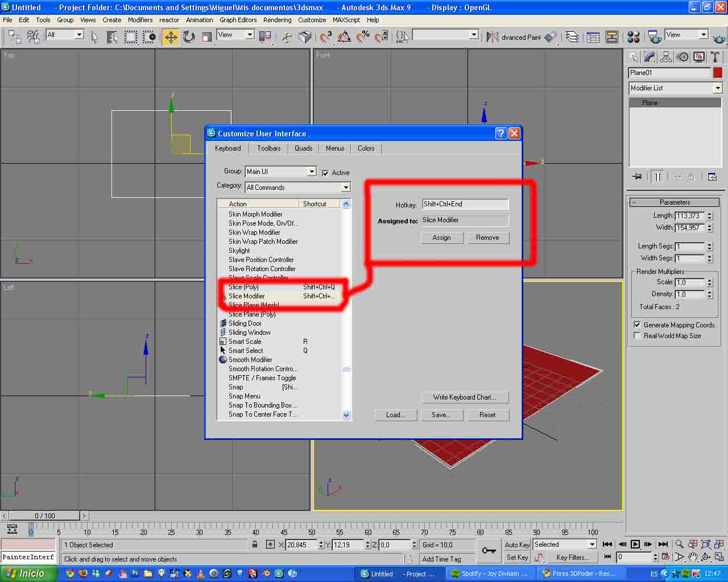
Task: Switch to the Hierarchy command panel
Action: (666, 57)
